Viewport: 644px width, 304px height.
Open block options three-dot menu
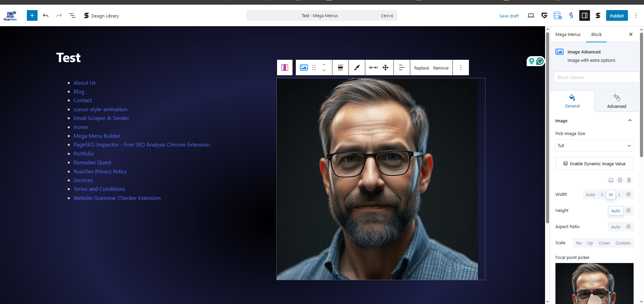[x=461, y=68]
